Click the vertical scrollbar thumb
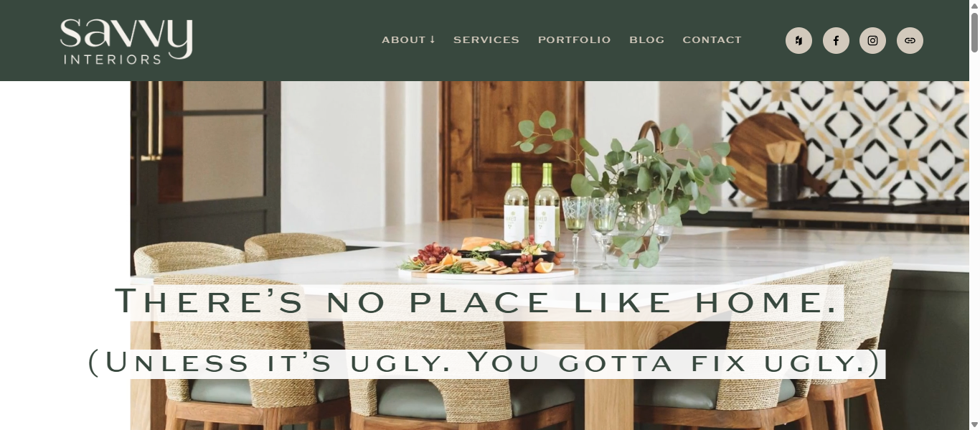This screenshot has height=430, width=980. [974, 32]
